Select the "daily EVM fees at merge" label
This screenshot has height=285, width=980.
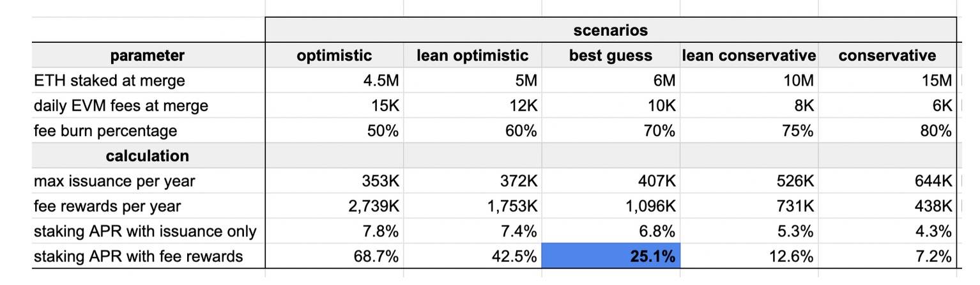tap(121, 105)
